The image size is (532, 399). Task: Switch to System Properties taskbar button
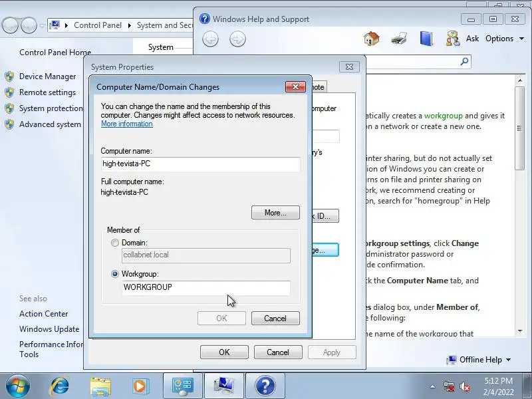coord(224,386)
